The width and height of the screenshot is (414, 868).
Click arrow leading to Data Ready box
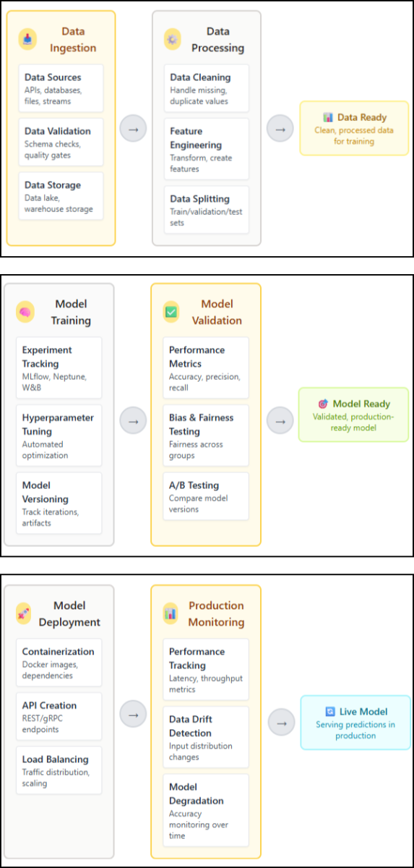click(x=280, y=129)
